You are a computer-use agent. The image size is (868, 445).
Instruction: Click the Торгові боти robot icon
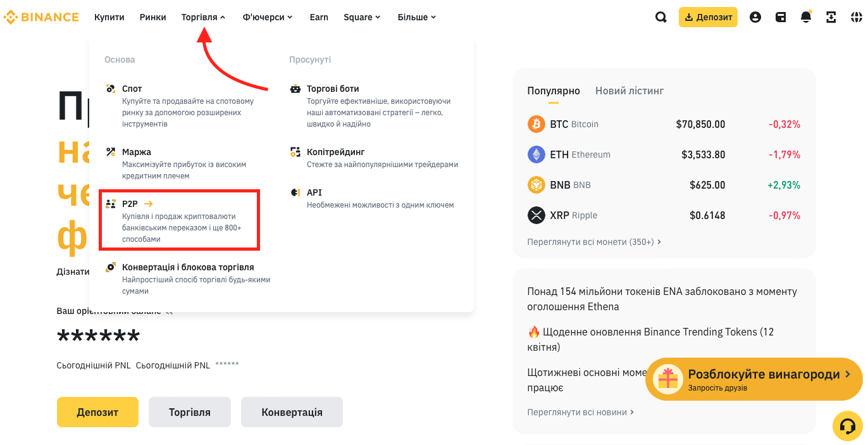(295, 89)
